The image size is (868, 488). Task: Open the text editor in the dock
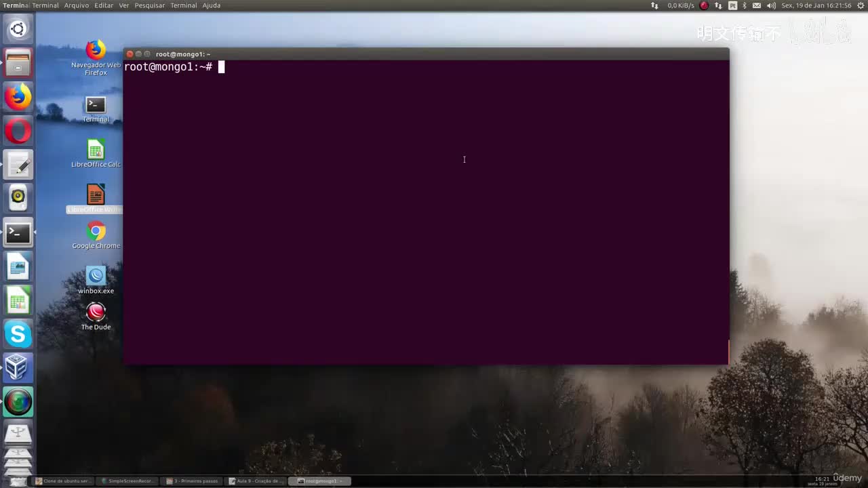tap(18, 165)
